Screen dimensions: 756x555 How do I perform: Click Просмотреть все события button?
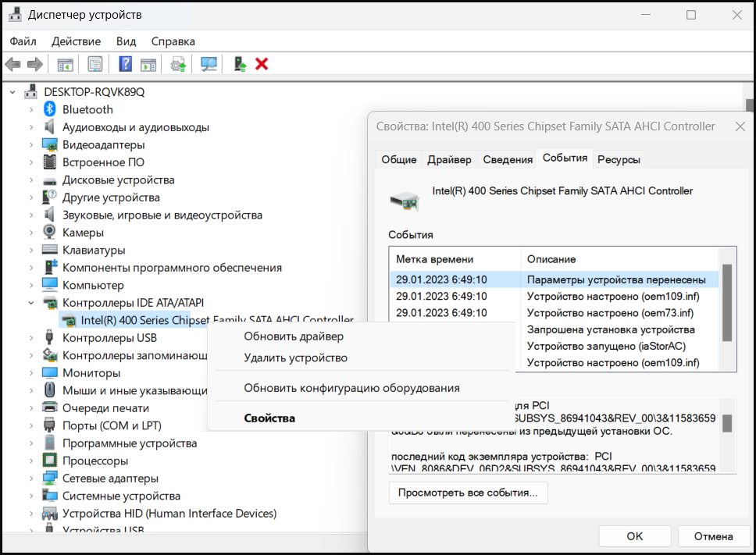tap(468, 493)
